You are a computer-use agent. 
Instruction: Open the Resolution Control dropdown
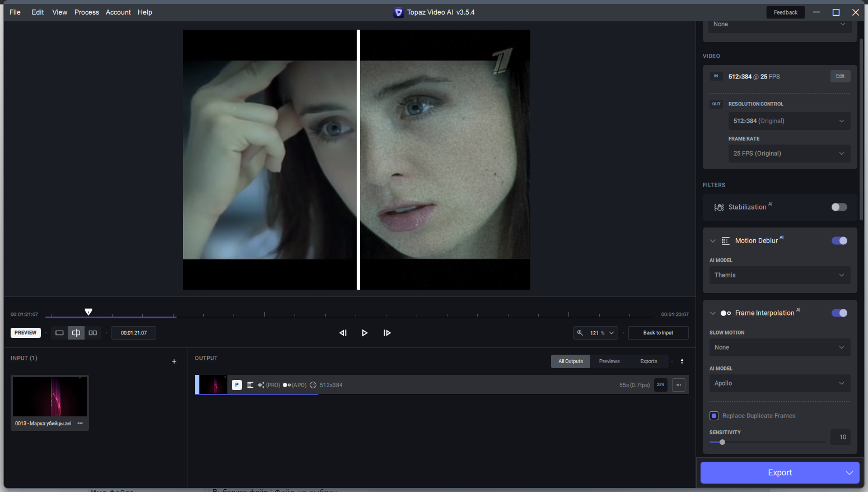789,120
